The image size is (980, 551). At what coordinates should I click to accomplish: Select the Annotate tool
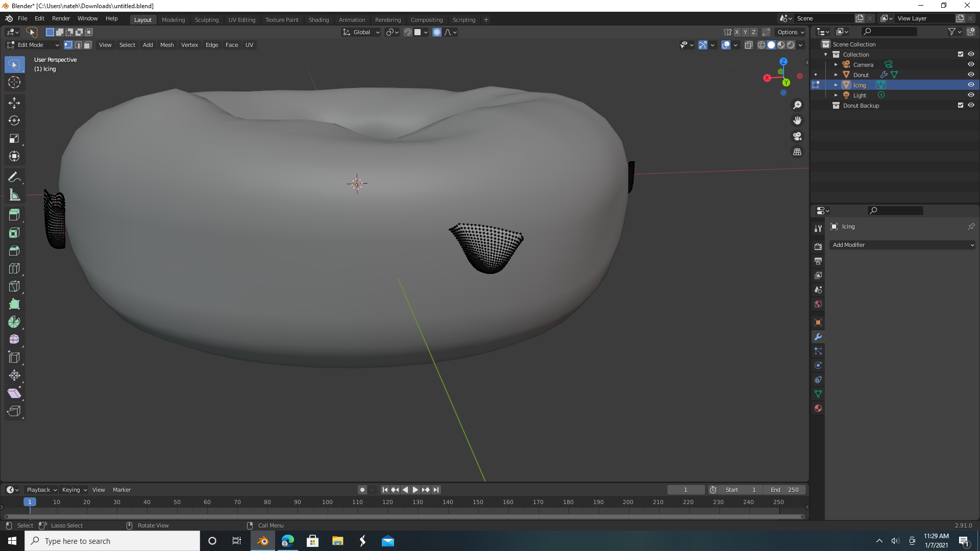pyautogui.click(x=14, y=178)
